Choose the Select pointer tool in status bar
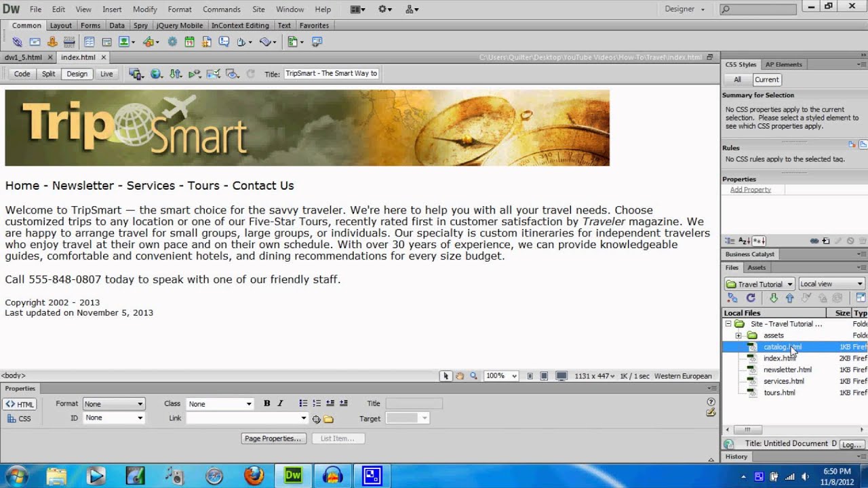The image size is (868, 488). (x=446, y=376)
